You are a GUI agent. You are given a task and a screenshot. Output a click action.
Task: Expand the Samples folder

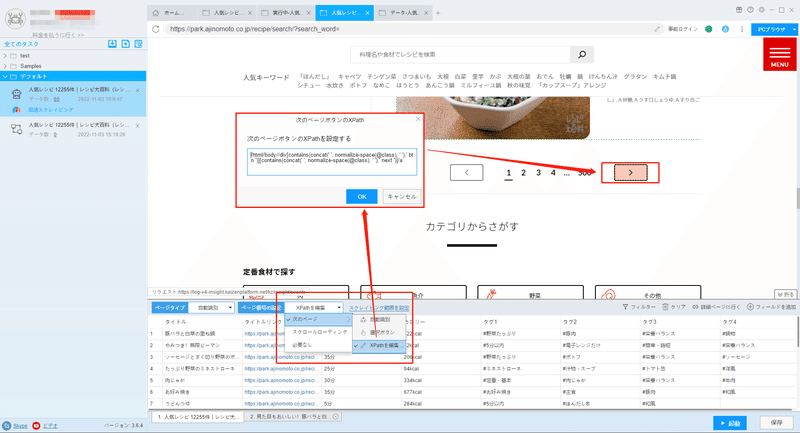pyautogui.click(x=5, y=66)
